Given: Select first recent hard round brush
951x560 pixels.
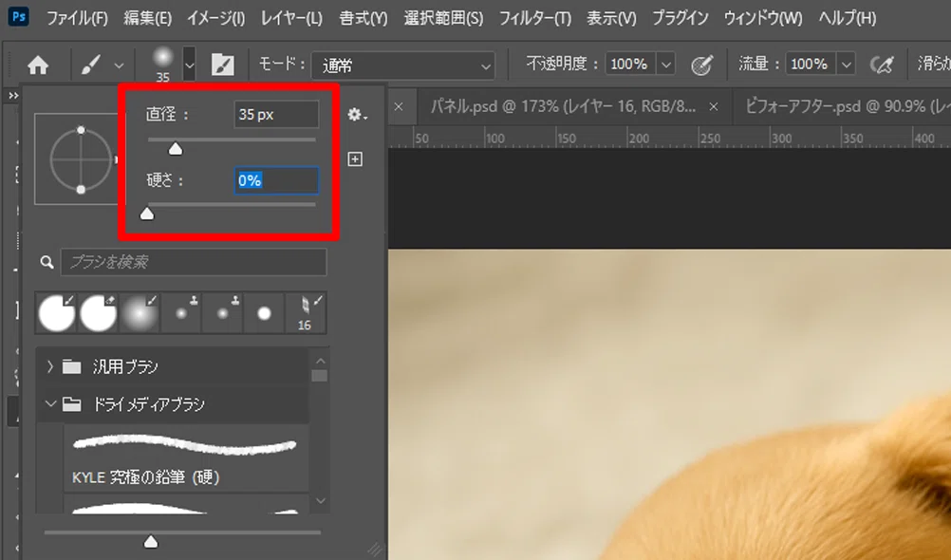Looking at the screenshot, I should pyautogui.click(x=56, y=313).
